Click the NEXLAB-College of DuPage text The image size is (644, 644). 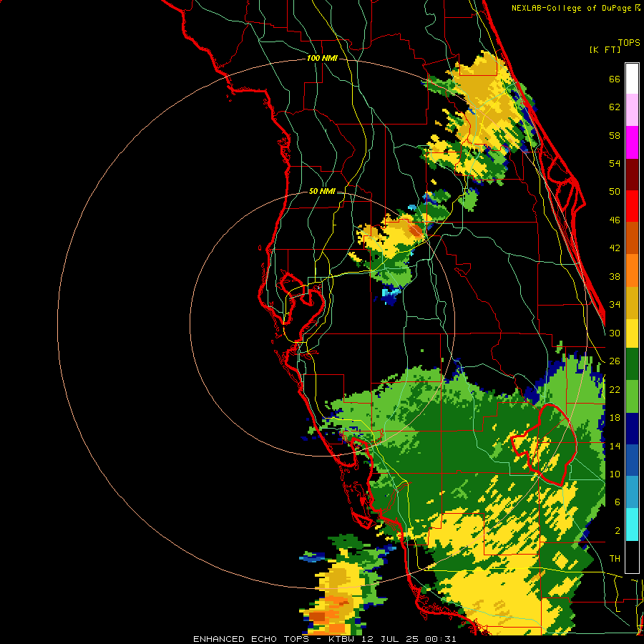pos(571,8)
